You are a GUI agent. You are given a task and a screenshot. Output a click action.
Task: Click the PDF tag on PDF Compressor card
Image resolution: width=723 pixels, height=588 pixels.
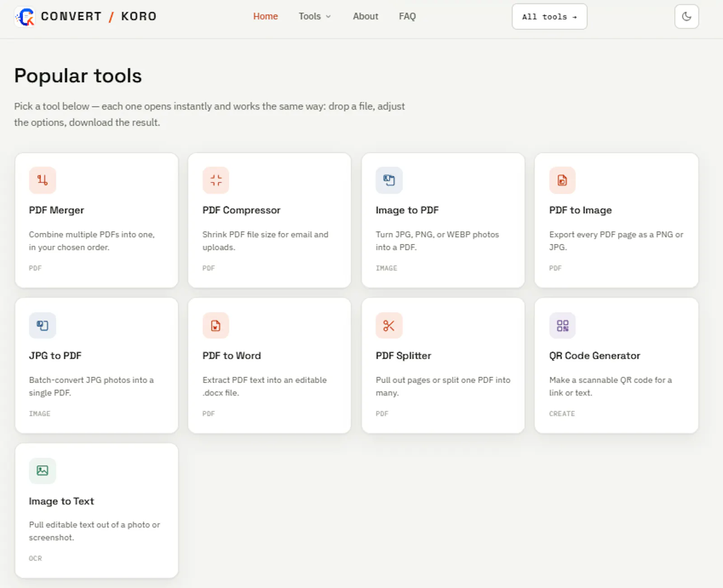(x=208, y=268)
